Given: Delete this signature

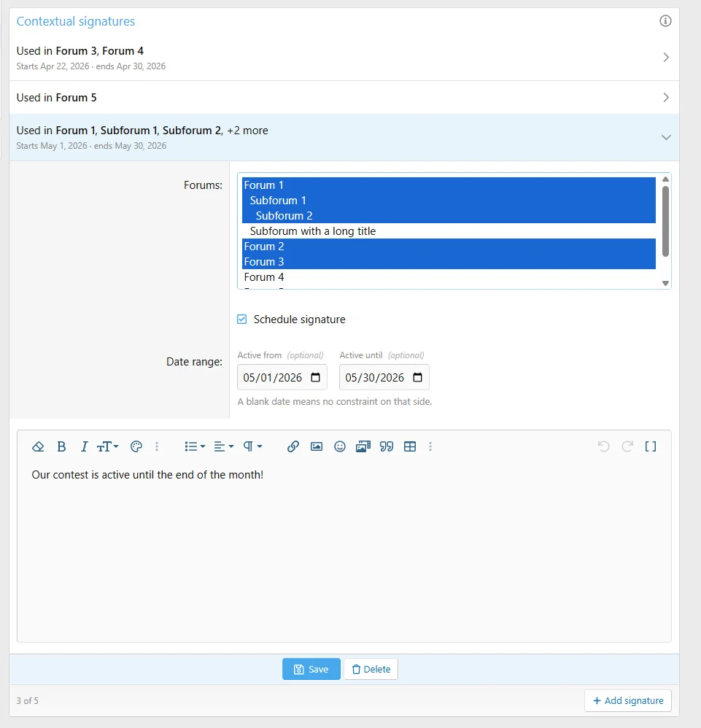Looking at the screenshot, I should [x=371, y=669].
